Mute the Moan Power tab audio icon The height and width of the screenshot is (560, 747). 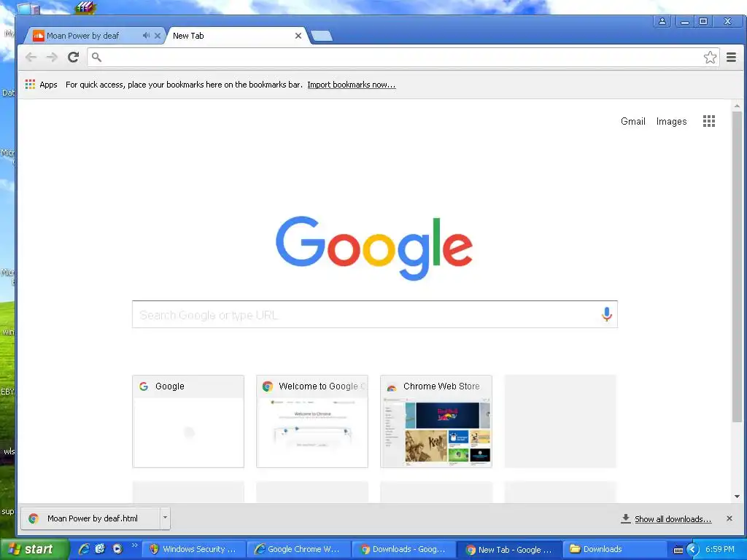[x=146, y=36]
